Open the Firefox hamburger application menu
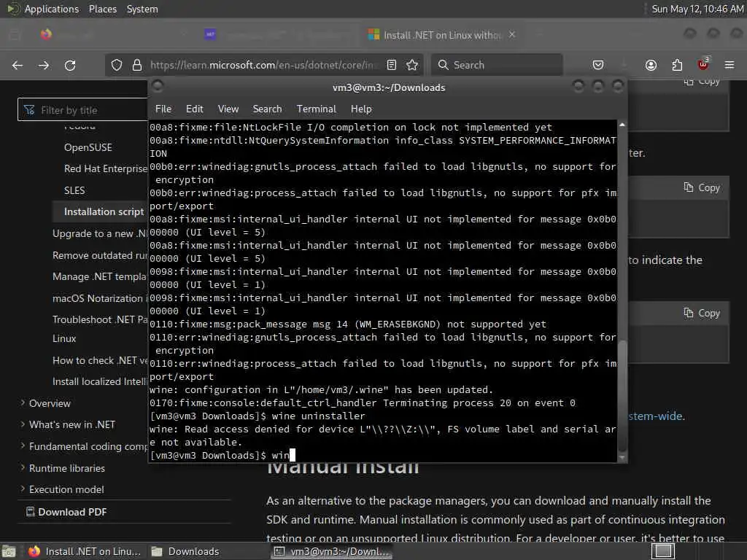 click(x=729, y=65)
